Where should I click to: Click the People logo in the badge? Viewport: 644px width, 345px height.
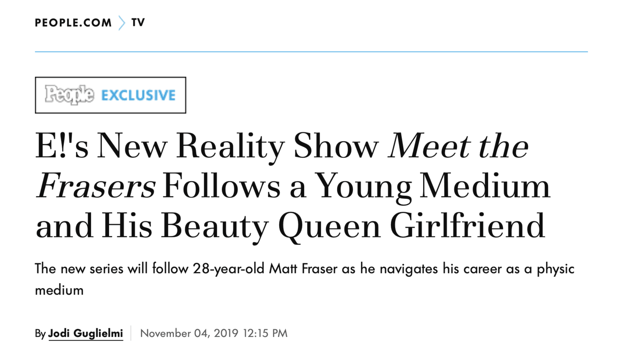69,95
